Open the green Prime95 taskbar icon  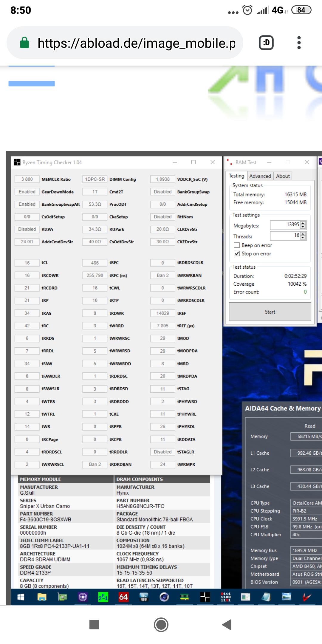[x=103, y=597]
